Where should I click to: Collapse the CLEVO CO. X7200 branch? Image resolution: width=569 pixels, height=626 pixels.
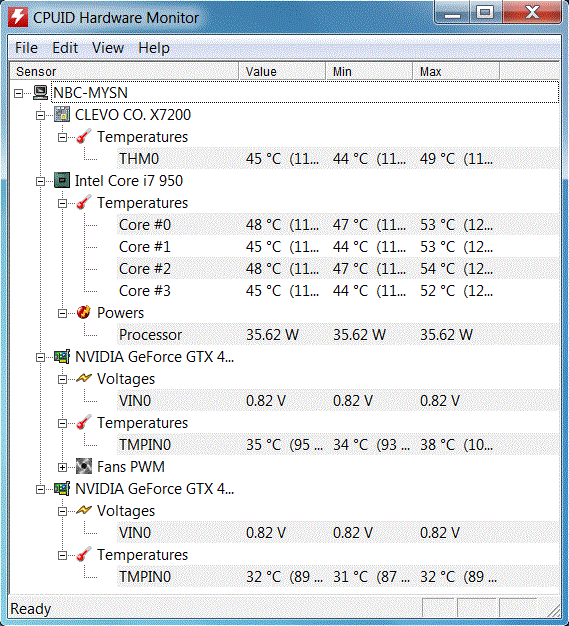point(40,115)
